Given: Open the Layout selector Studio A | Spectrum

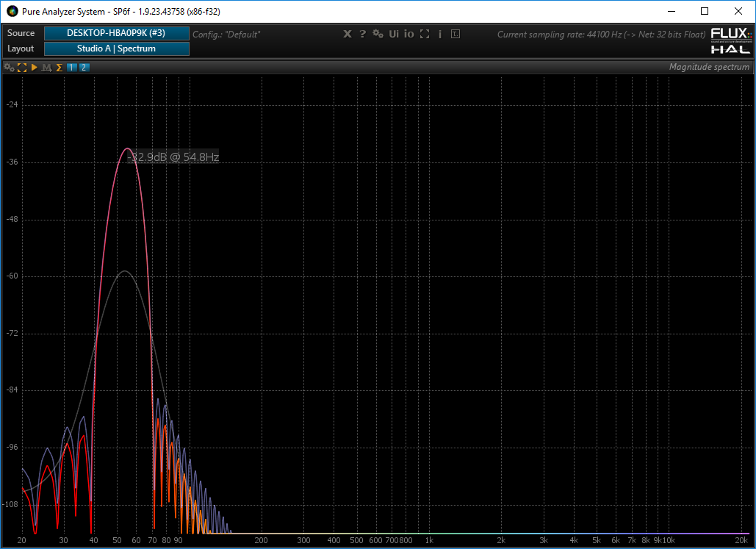Looking at the screenshot, I should click(x=116, y=49).
